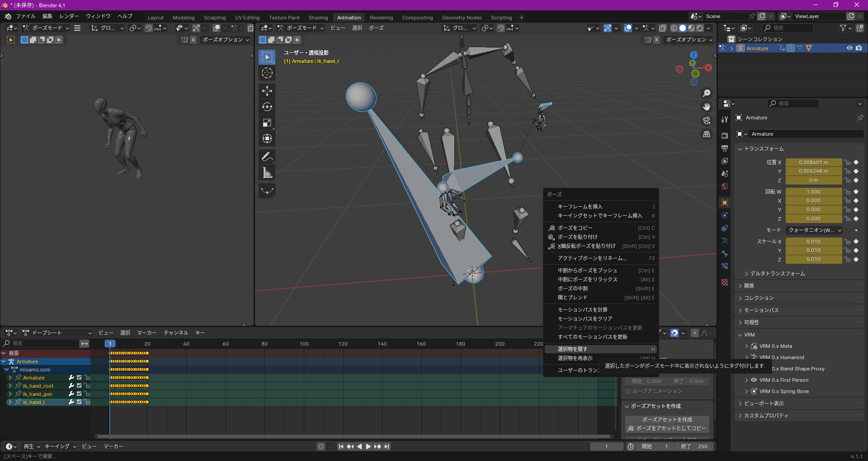Open the World properties tab icon
The height and width of the screenshot is (461, 868).
pos(725,186)
